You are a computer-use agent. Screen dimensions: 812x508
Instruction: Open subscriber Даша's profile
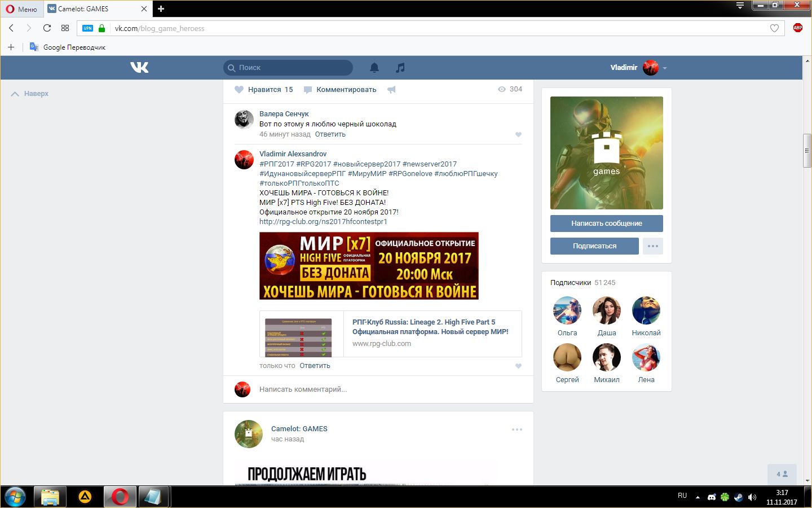coord(607,316)
